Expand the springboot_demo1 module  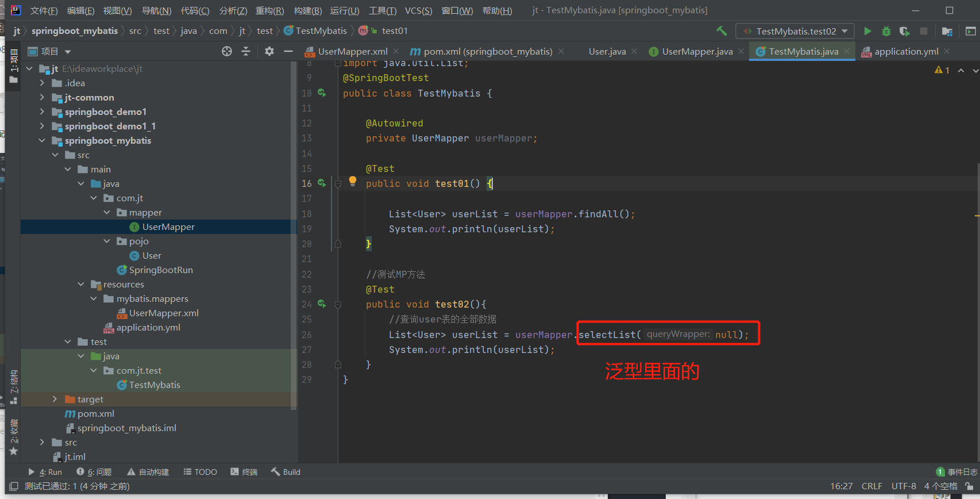tap(42, 112)
